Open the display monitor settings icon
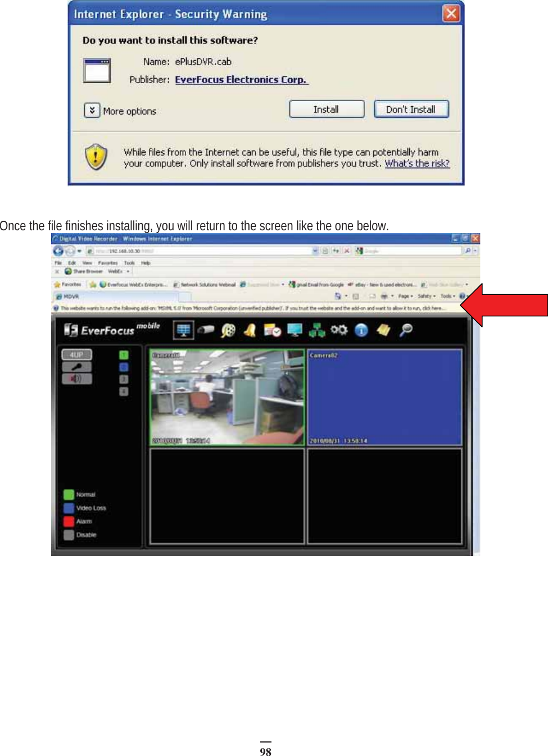Viewport: 548px width, 756px height. [x=295, y=330]
